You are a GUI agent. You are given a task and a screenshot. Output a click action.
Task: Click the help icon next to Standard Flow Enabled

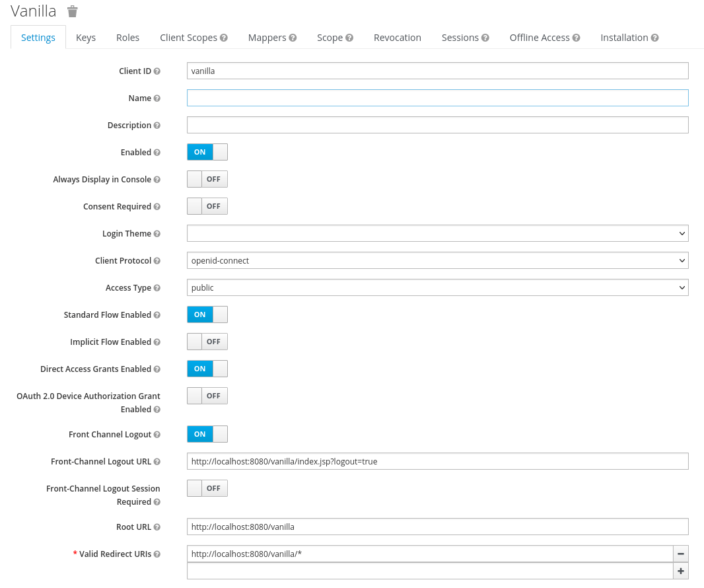click(x=158, y=315)
